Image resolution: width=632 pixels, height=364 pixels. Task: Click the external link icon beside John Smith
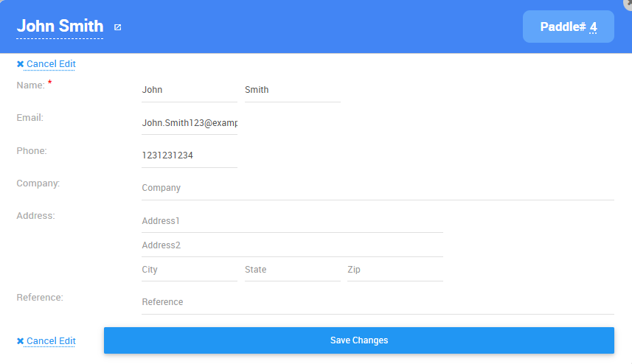[117, 27]
